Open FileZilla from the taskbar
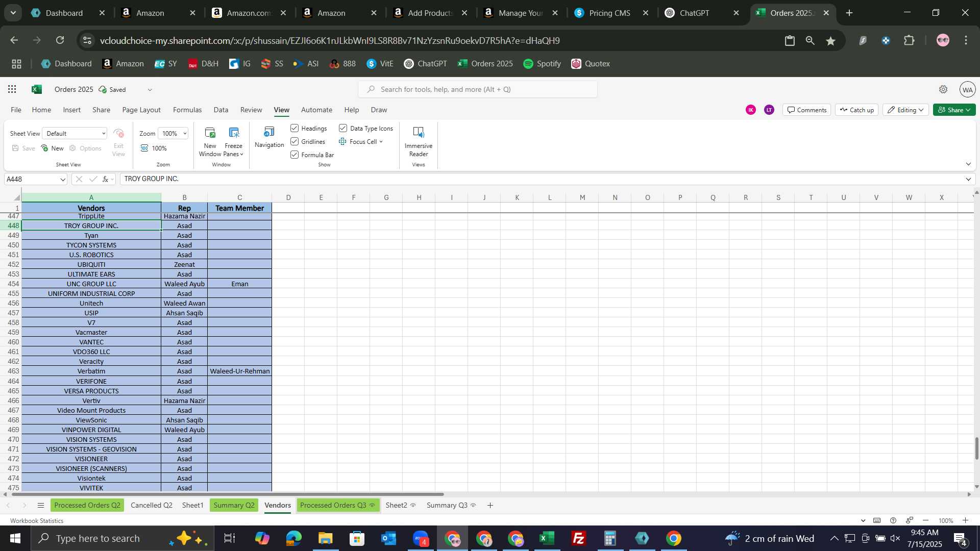The height and width of the screenshot is (551, 980). pyautogui.click(x=578, y=538)
